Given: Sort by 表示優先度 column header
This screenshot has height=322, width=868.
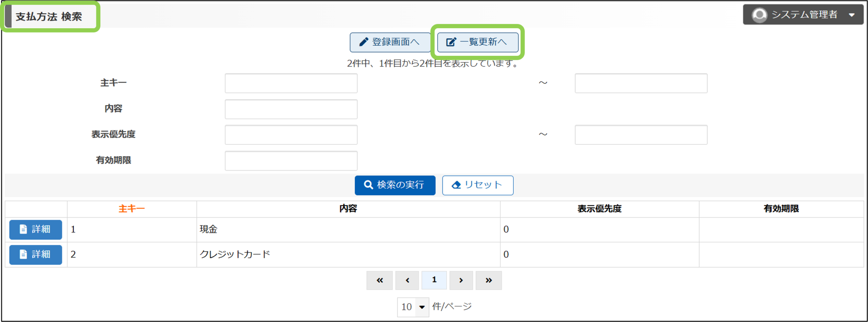Looking at the screenshot, I should [599, 209].
